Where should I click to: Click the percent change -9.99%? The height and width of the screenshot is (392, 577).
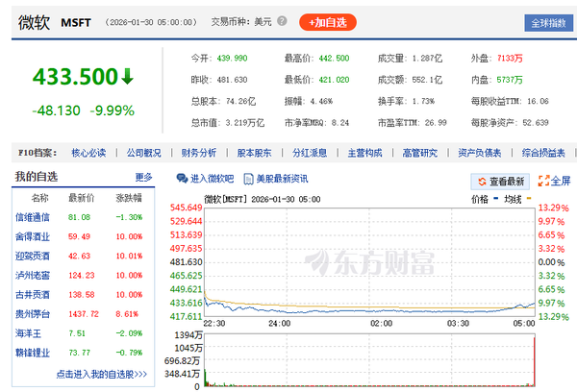pyautogui.click(x=112, y=110)
